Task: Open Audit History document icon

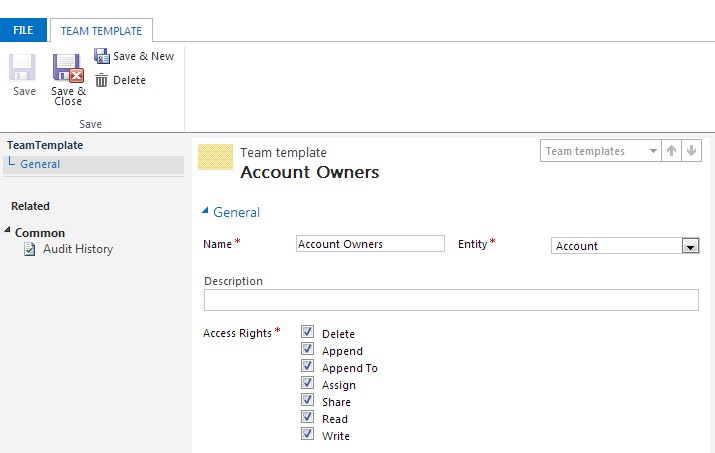Action: 30,249
